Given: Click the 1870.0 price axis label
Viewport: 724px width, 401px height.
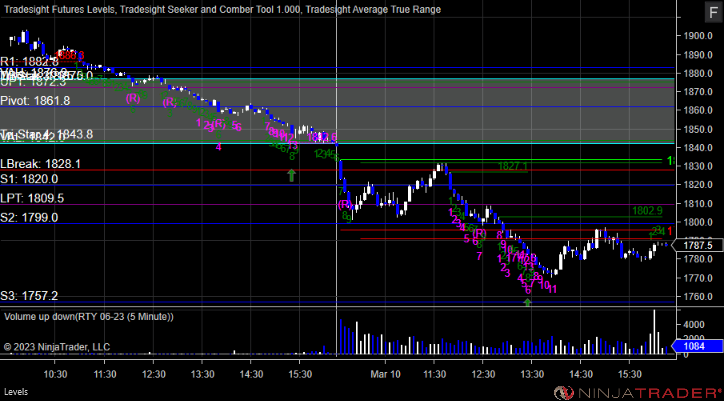Looking at the screenshot, I should tap(697, 92).
